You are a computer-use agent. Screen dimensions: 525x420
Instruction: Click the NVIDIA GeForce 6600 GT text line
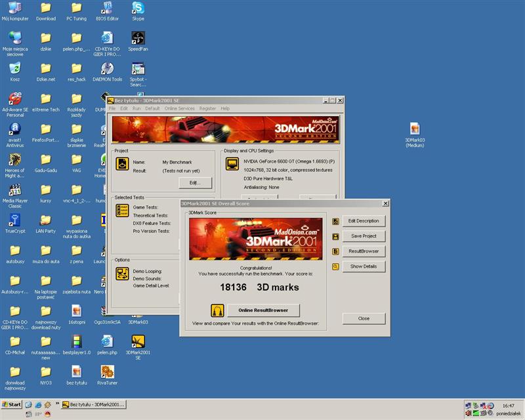[289, 161]
